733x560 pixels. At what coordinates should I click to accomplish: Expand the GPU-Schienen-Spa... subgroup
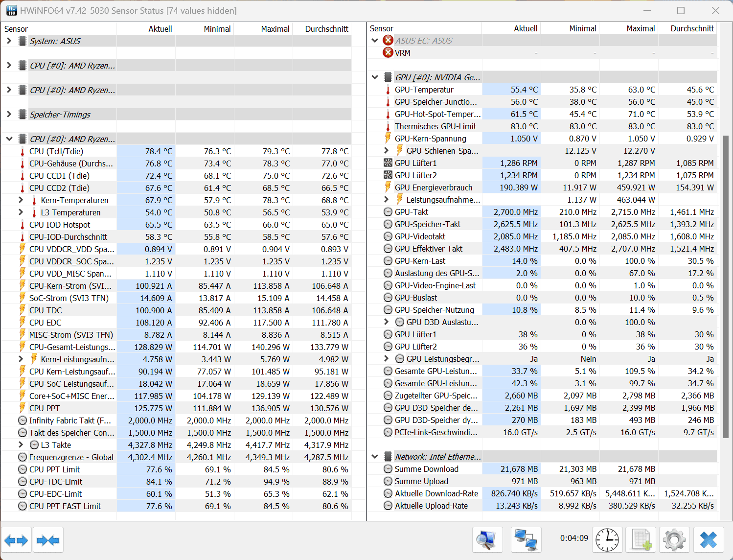pos(386,150)
